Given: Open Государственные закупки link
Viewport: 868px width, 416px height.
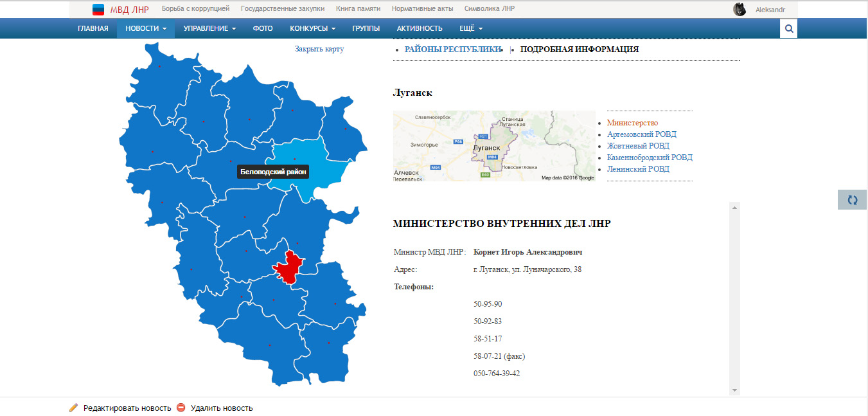Looking at the screenshot, I should point(283,9).
